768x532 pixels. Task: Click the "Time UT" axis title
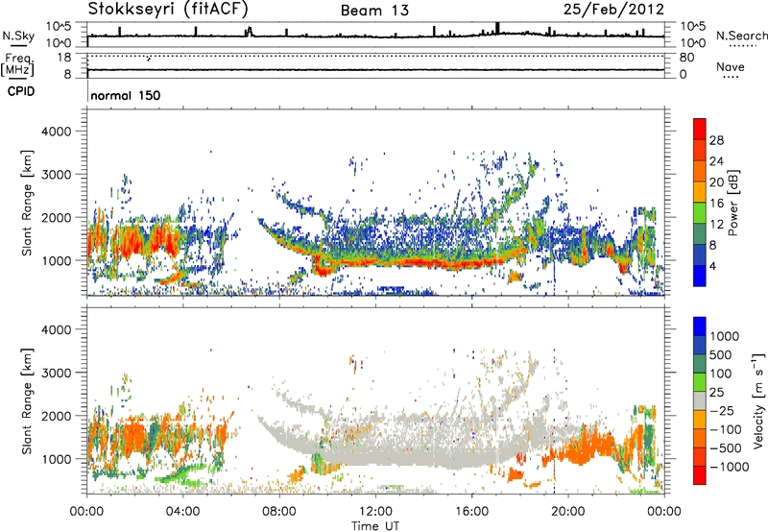point(375,526)
